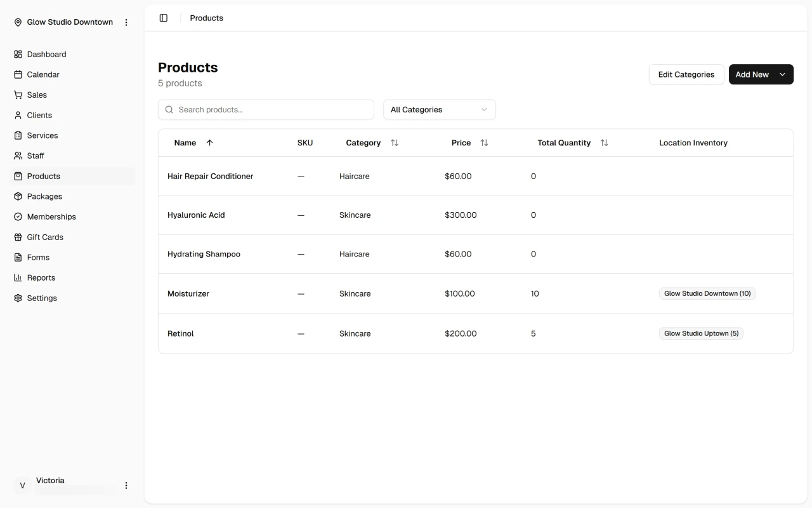This screenshot has height=508, width=812.
Task: Click the Location Inventory column header
Action: pos(693,143)
